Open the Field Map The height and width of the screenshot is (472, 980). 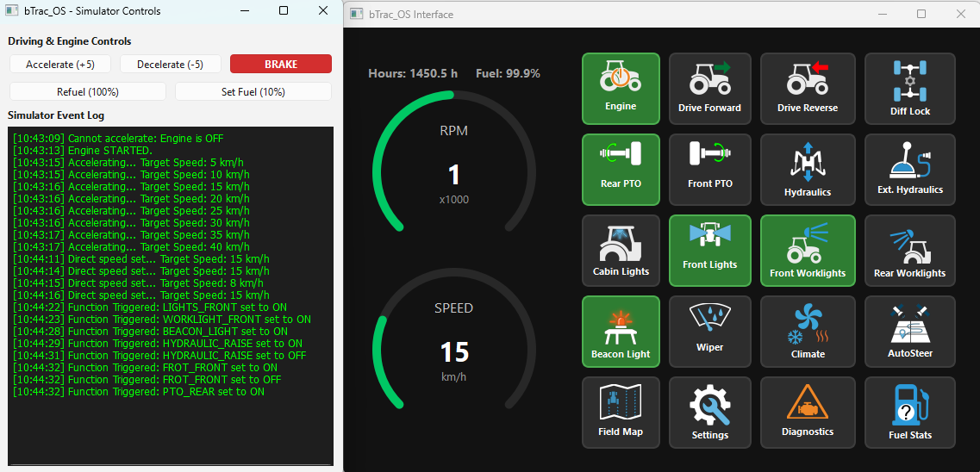pyautogui.click(x=621, y=412)
